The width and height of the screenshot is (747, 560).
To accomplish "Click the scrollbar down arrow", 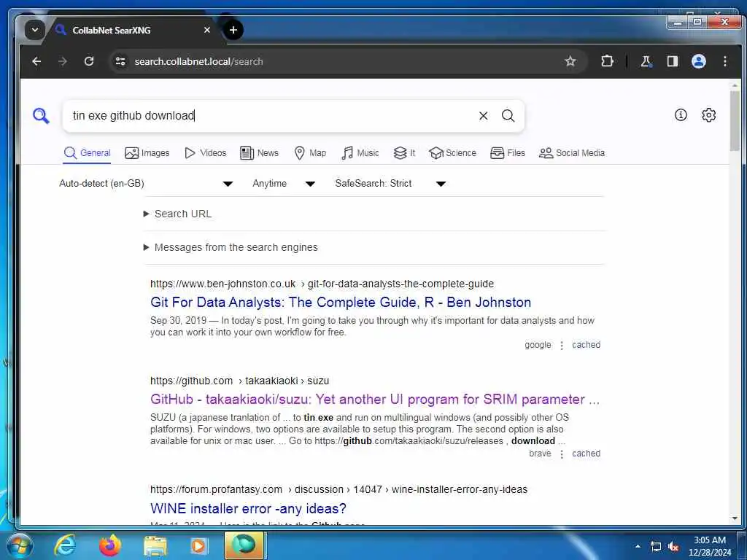I will click(735, 518).
